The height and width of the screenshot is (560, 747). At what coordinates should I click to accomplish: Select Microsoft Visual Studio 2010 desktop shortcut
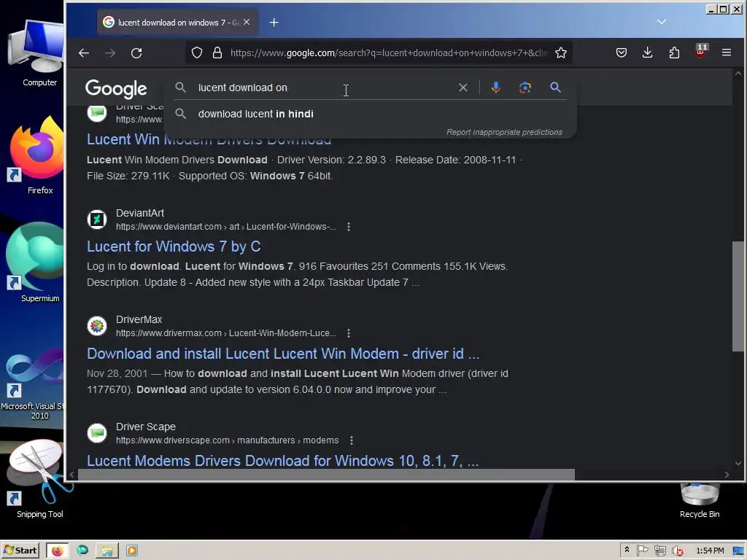[x=32, y=386]
